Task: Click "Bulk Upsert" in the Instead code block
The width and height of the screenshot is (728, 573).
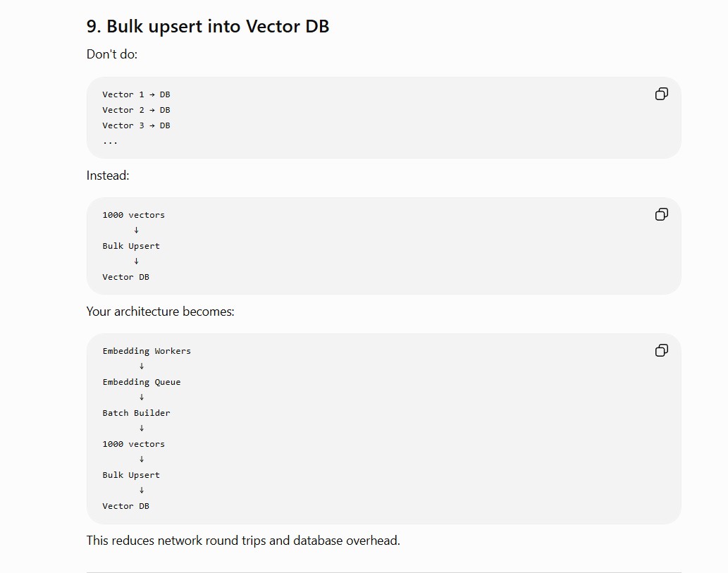Action: 131,246
